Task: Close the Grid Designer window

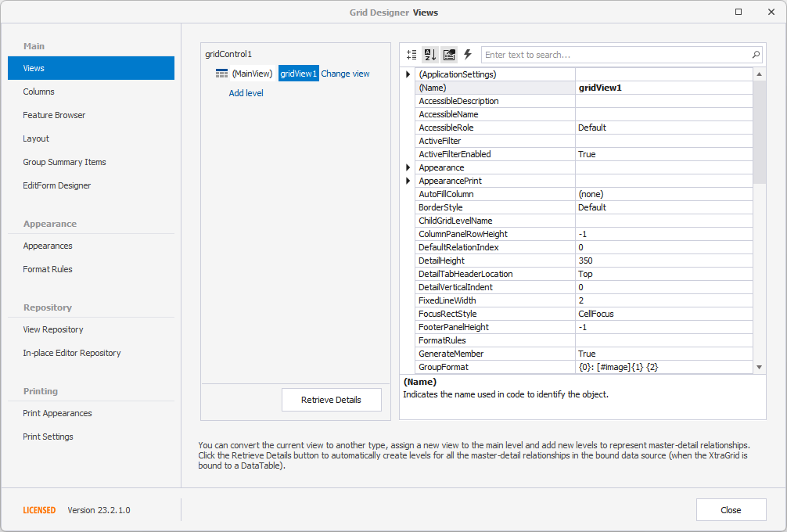Action: (771, 12)
